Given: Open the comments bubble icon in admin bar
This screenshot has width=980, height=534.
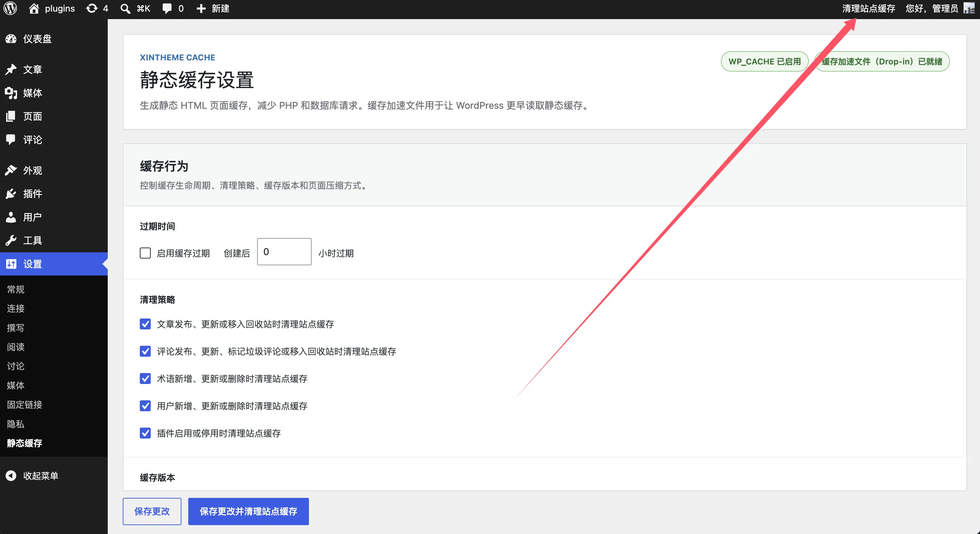Looking at the screenshot, I should 167,9.
